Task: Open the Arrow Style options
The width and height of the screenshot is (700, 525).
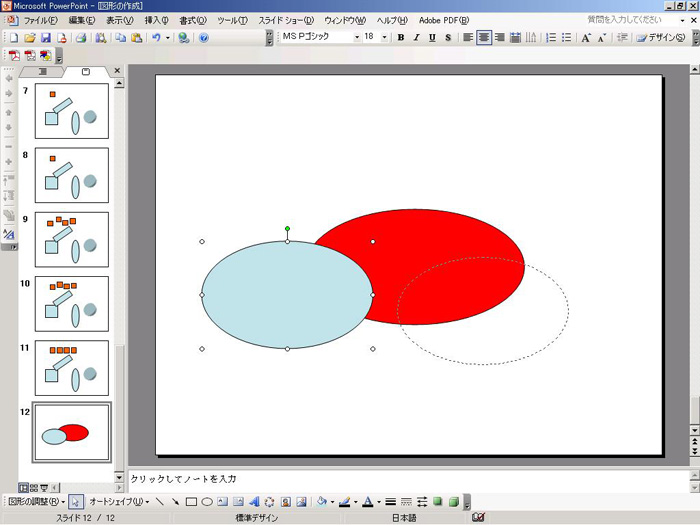Action: click(x=422, y=502)
